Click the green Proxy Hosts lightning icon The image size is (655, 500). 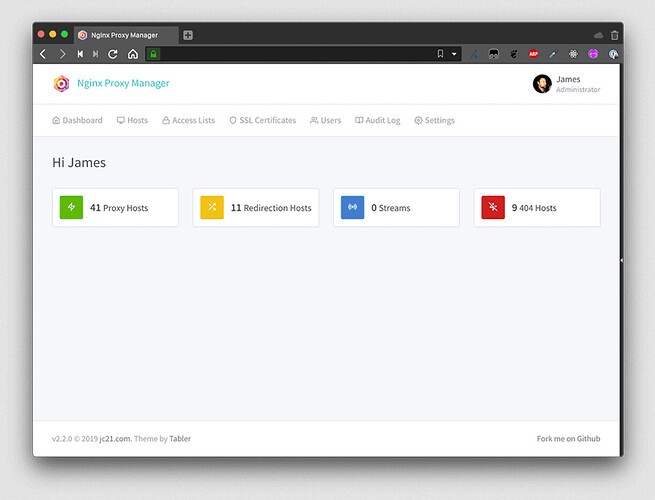click(x=71, y=207)
